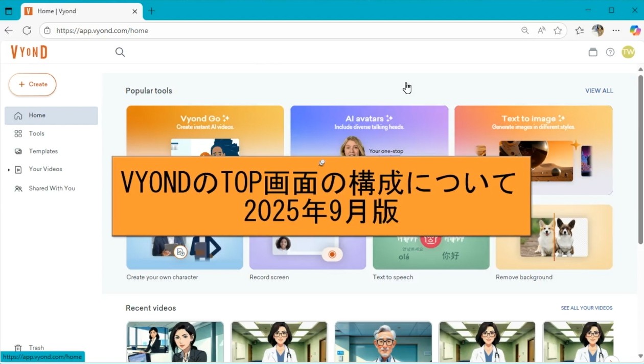Open the Vyond Go card
Screen dimensions: 644x364
[x=205, y=131]
